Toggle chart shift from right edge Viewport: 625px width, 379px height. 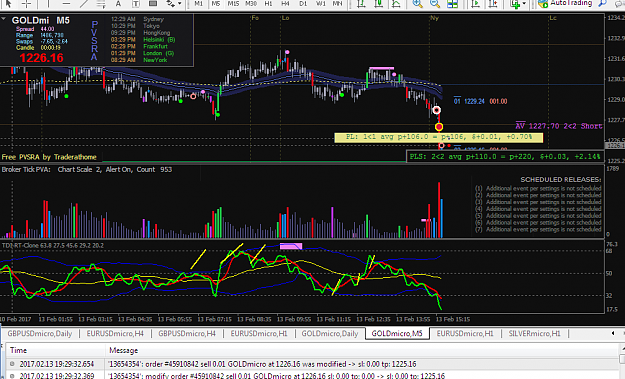point(493,4)
